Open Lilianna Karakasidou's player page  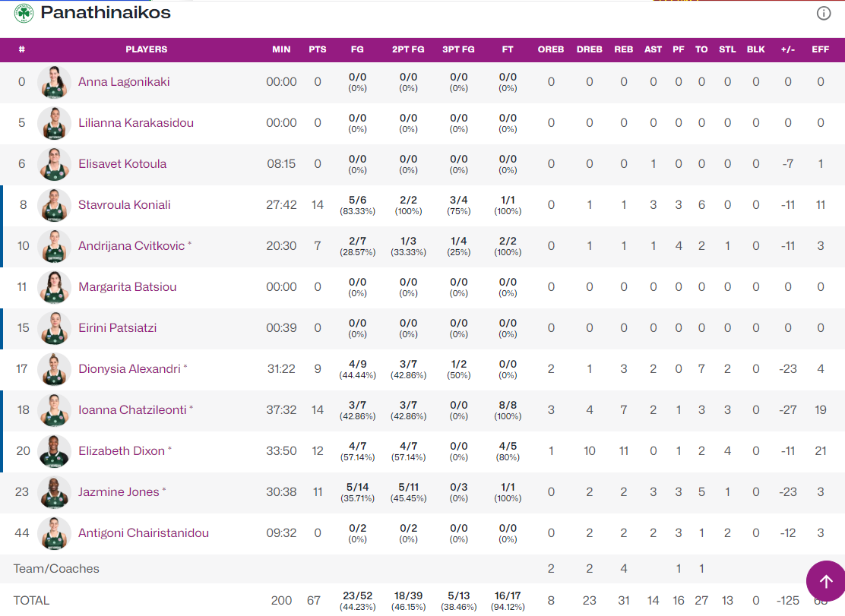(x=136, y=123)
